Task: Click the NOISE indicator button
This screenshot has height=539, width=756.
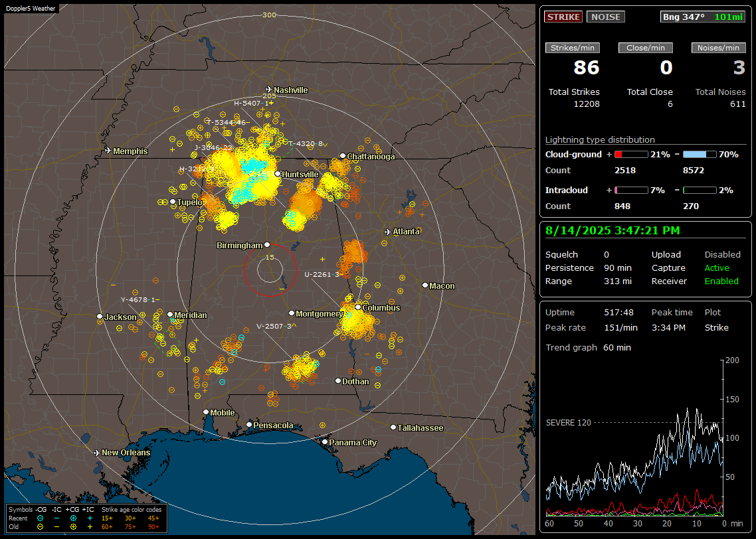Action: (x=606, y=17)
